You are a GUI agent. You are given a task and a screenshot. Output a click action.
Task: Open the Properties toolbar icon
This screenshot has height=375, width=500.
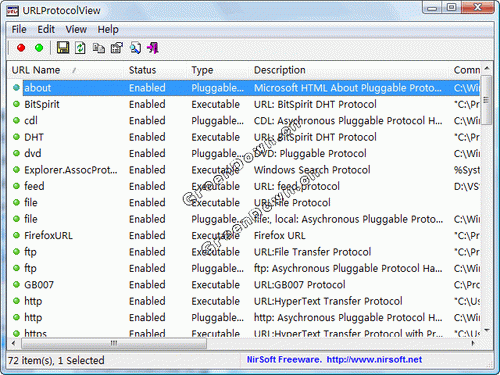tap(117, 48)
